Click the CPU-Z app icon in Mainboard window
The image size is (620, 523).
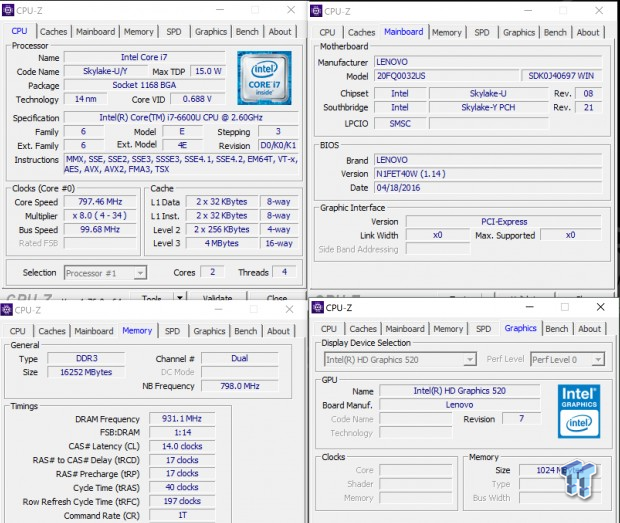(316, 11)
